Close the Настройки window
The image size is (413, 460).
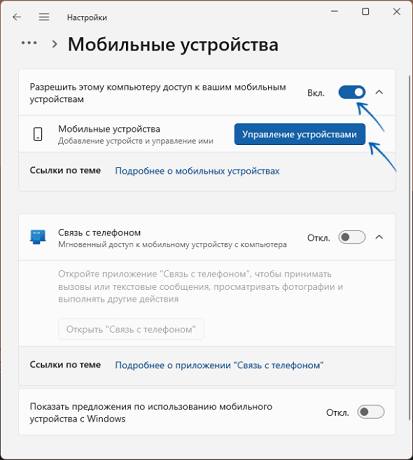396,12
